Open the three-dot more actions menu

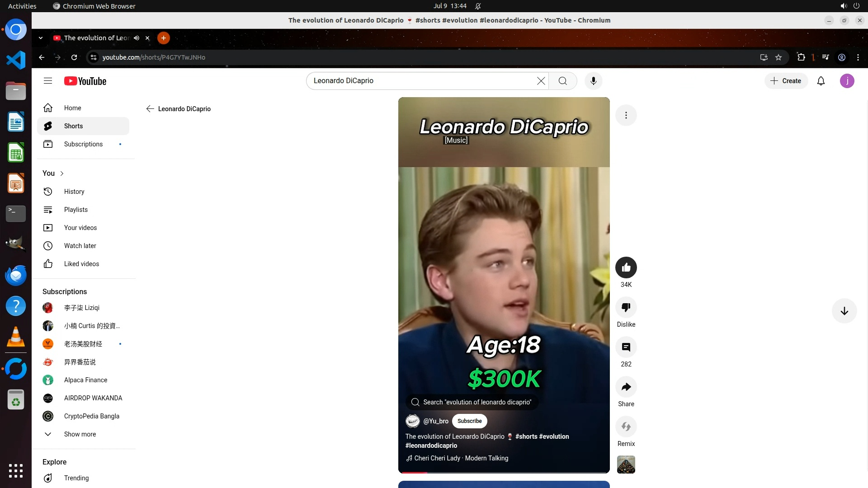click(626, 115)
